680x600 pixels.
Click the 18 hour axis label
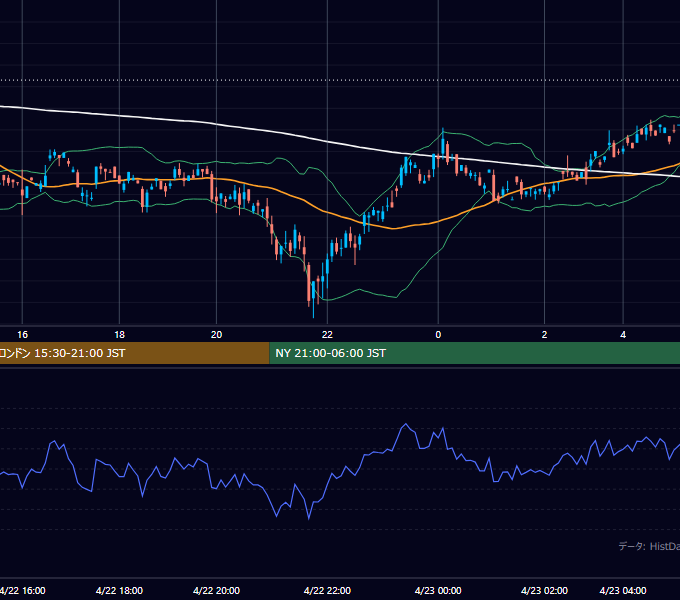click(119, 335)
